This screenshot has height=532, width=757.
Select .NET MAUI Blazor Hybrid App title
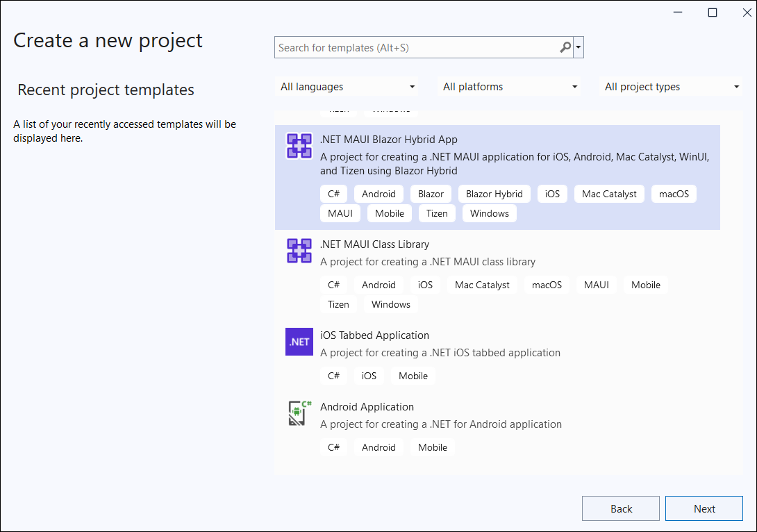[x=389, y=140]
